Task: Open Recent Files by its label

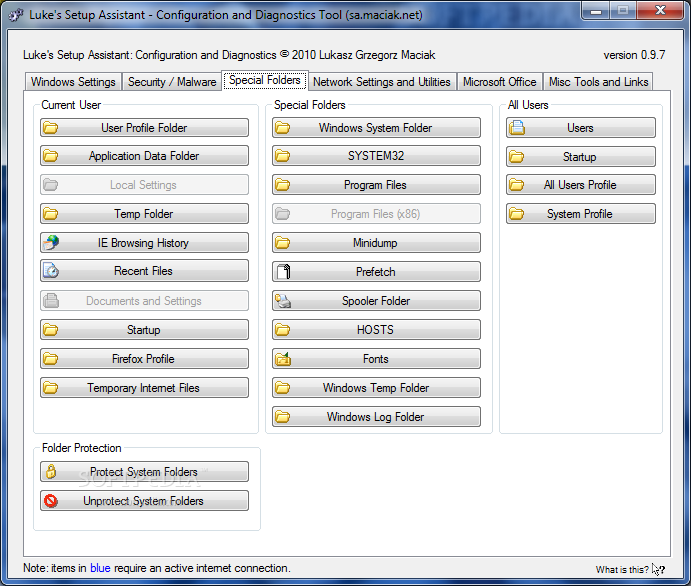Action: point(143,271)
